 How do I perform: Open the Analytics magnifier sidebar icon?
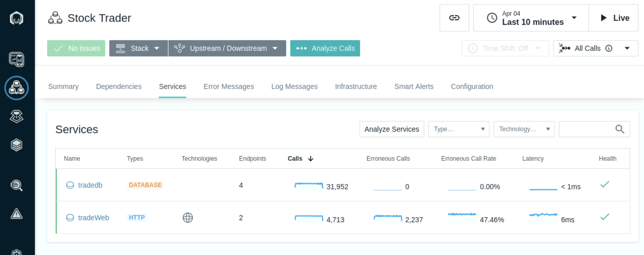coord(16,185)
